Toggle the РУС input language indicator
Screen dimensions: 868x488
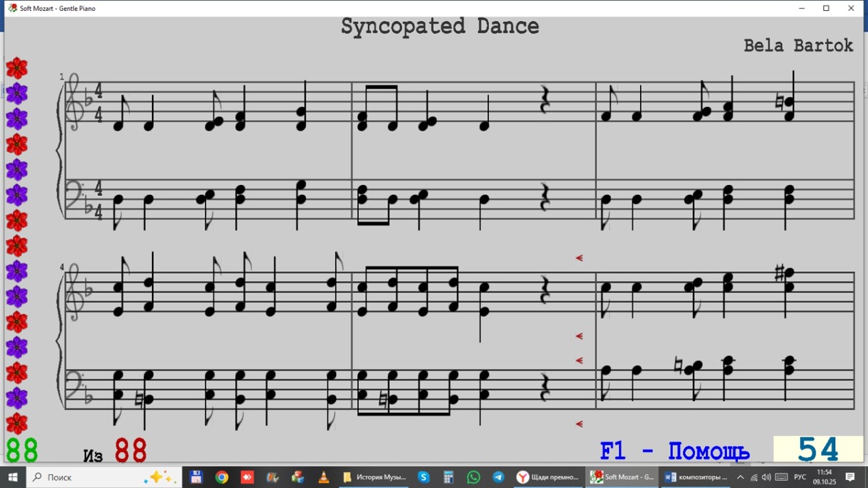point(800,477)
